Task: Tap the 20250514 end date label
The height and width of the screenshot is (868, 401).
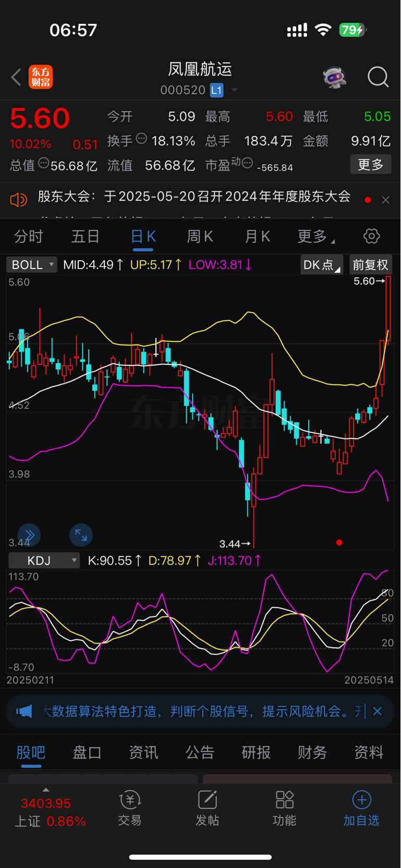Action: click(369, 680)
